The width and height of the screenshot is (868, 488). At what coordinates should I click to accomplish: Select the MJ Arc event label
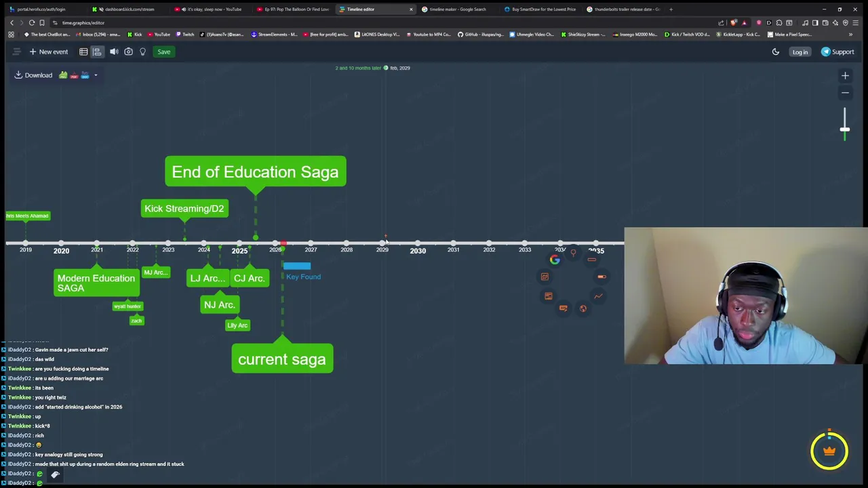[x=155, y=272]
